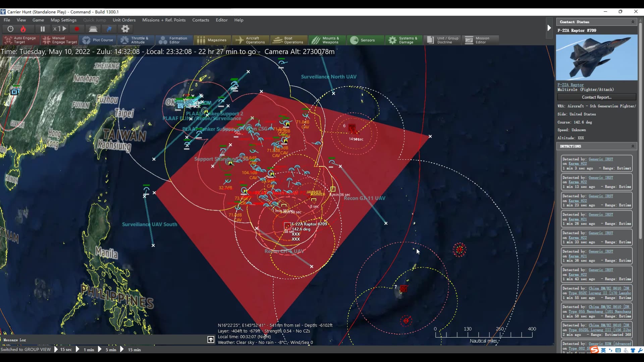The height and width of the screenshot is (362, 644).
Task: Click the blue arrow toolbar icon
Action: tap(109, 29)
